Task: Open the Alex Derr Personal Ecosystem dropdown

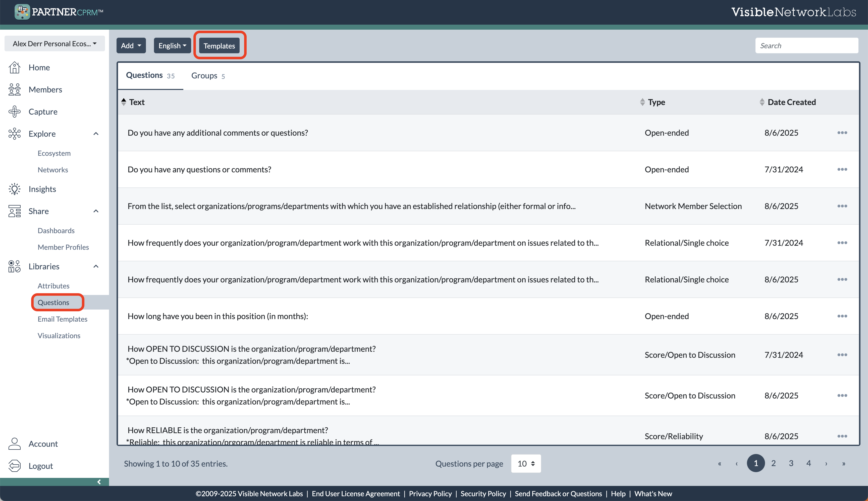Action: pyautogui.click(x=55, y=43)
